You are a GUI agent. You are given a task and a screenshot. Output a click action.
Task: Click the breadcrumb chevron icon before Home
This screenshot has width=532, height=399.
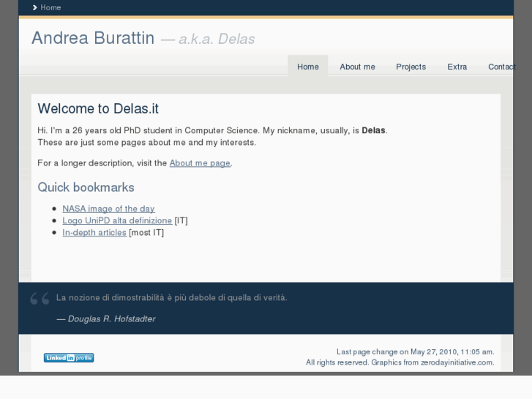pyautogui.click(x=34, y=7)
